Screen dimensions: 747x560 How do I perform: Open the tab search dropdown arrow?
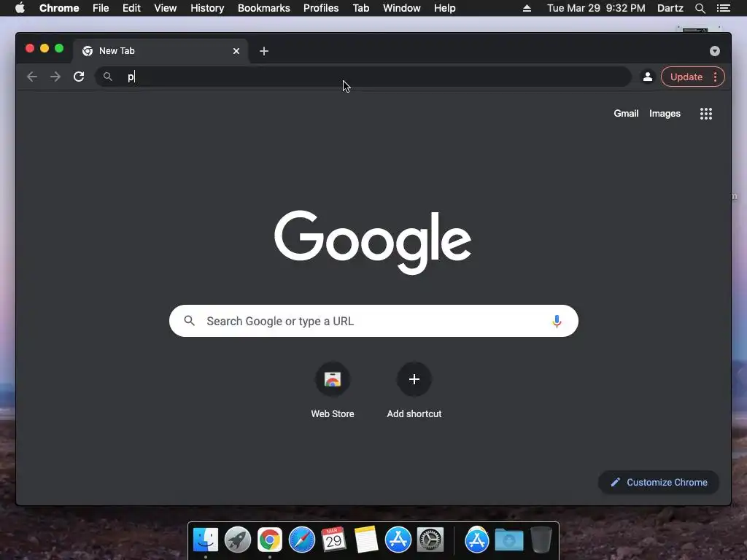point(715,51)
